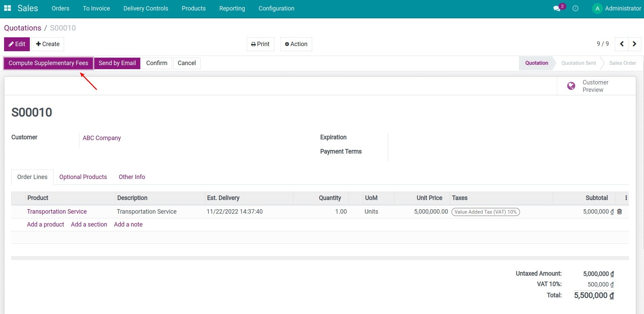Open the column options kebab menu
This screenshot has height=314, width=644.
click(x=626, y=198)
